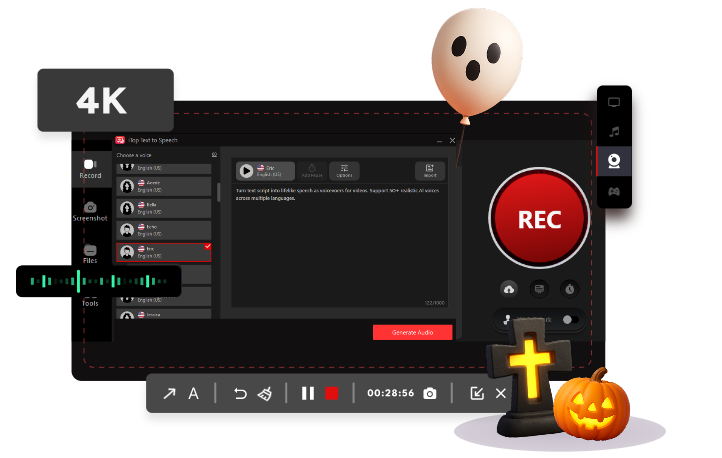Click inside the speech script text area

(x=339, y=246)
